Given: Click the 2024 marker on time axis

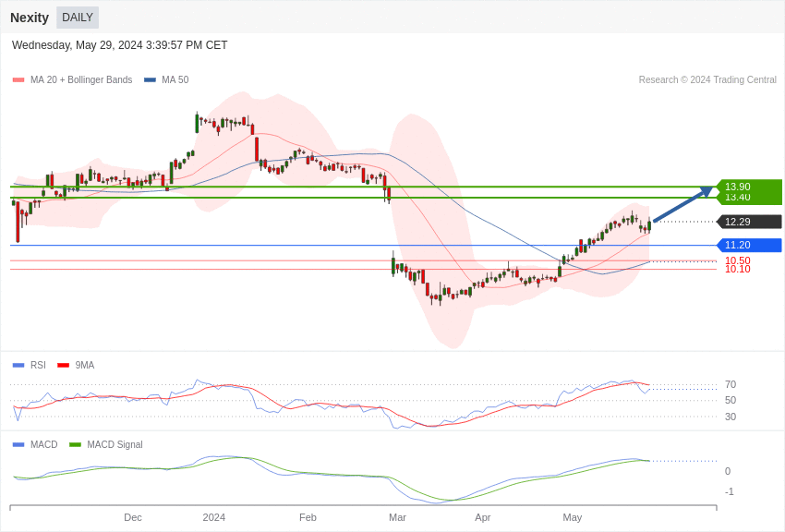Looking at the screenshot, I should 214,517.
